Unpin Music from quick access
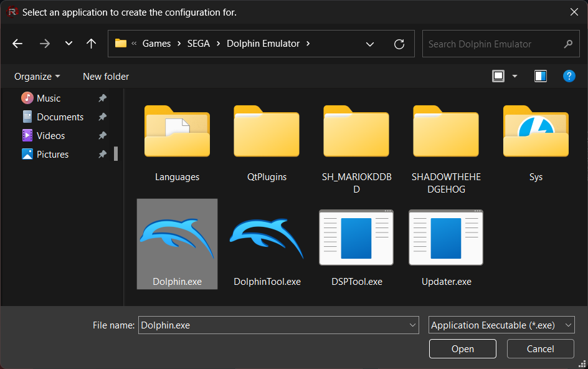The image size is (588, 369). 102,98
